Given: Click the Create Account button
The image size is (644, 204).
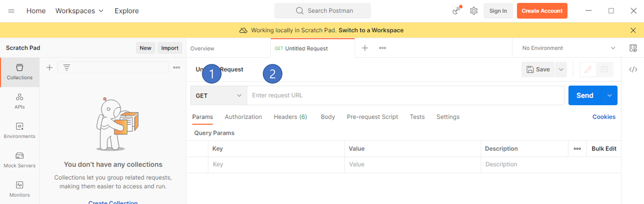Looking at the screenshot, I should click(x=542, y=11).
